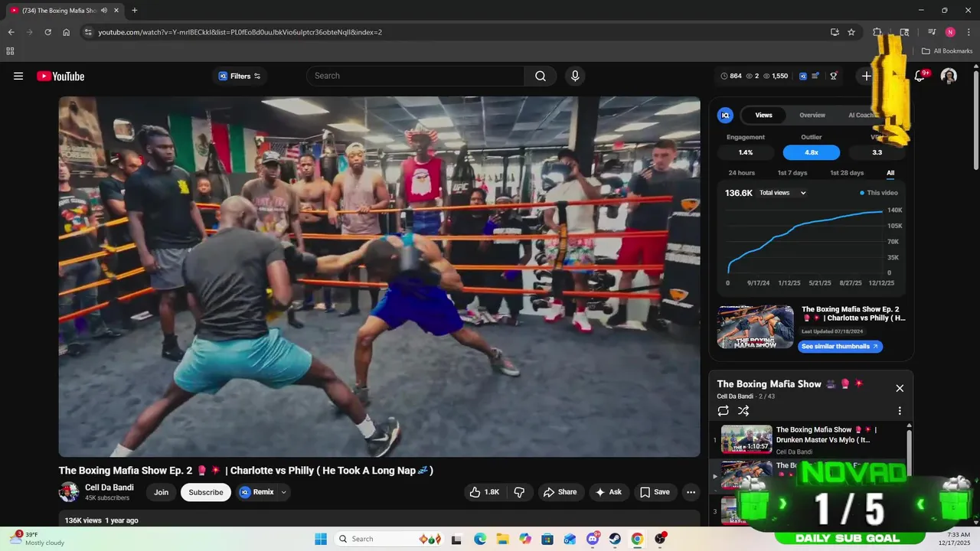Click the vidIQ trophy icon in header

[x=834, y=76]
